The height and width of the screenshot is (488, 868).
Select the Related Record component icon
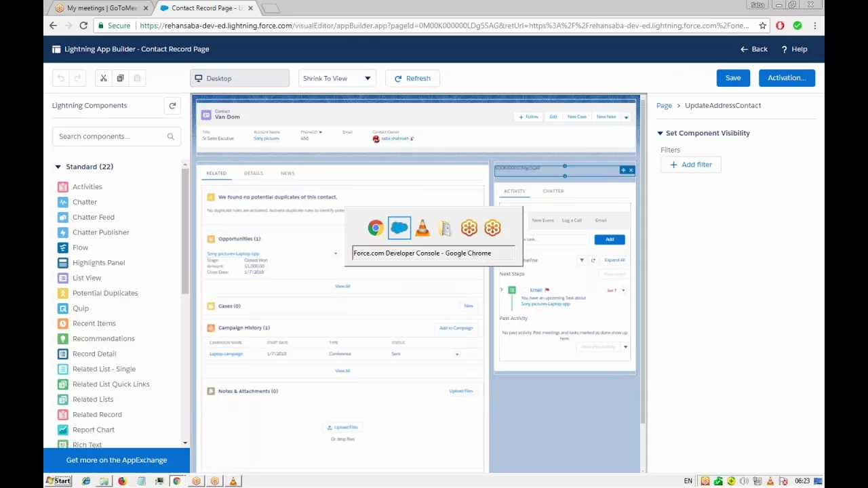63,415
